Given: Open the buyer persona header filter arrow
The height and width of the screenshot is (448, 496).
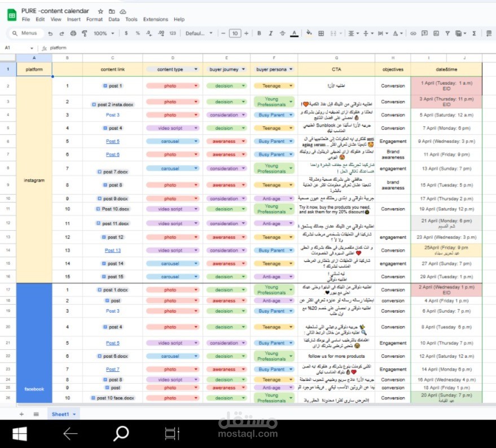Looking at the screenshot, I should point(291,69).
